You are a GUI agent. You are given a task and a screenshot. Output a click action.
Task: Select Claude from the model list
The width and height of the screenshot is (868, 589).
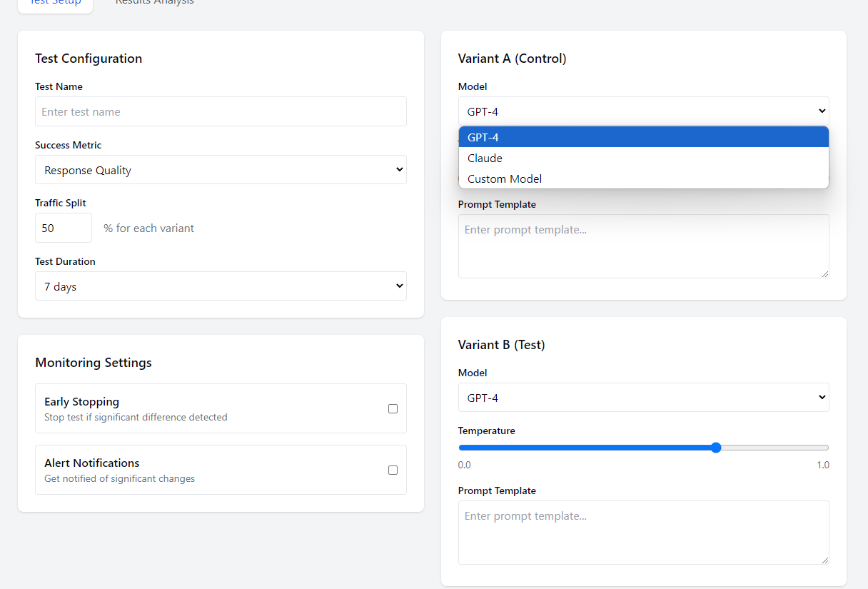[x=643, y=158]
